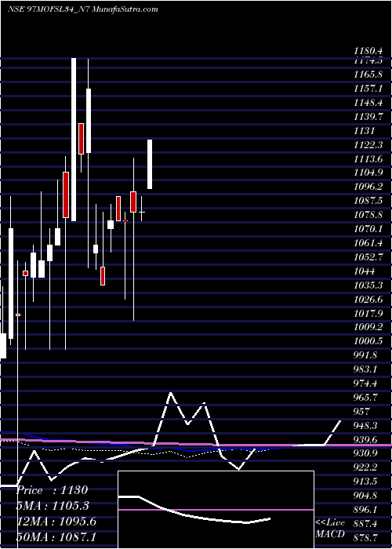Click the last white candlestick near 1122

point(150,164)
